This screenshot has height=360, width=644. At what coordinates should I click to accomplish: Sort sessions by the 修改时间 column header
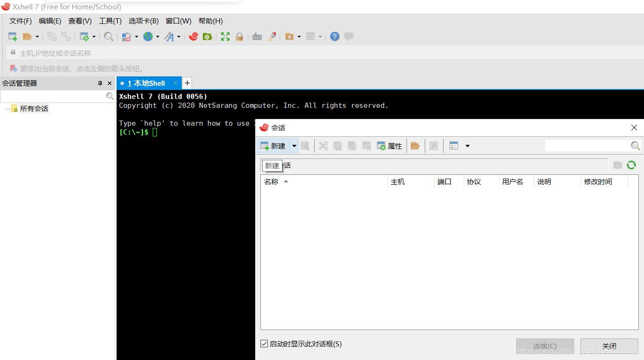604,181
